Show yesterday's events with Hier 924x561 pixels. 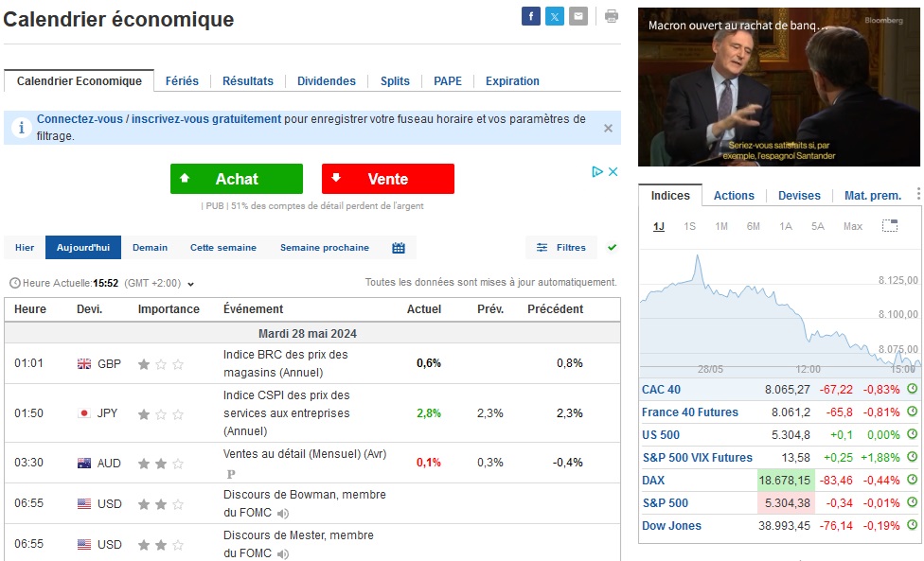(25, 248)
